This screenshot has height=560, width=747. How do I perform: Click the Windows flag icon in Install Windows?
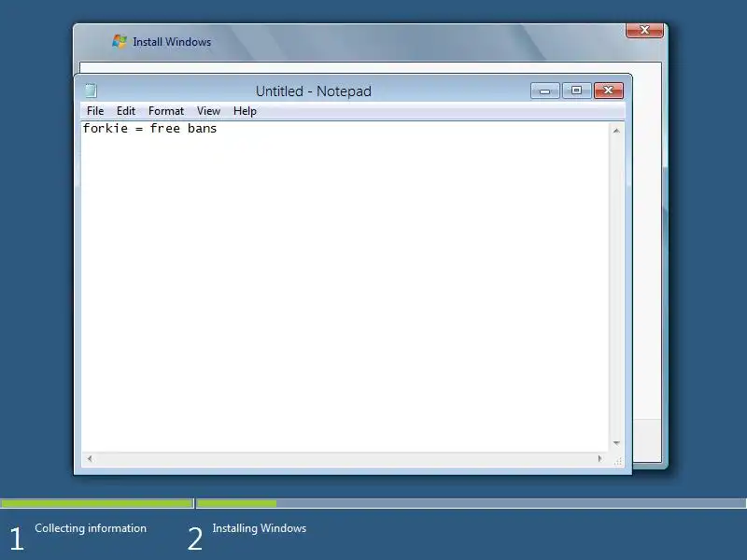coord(120,41)
